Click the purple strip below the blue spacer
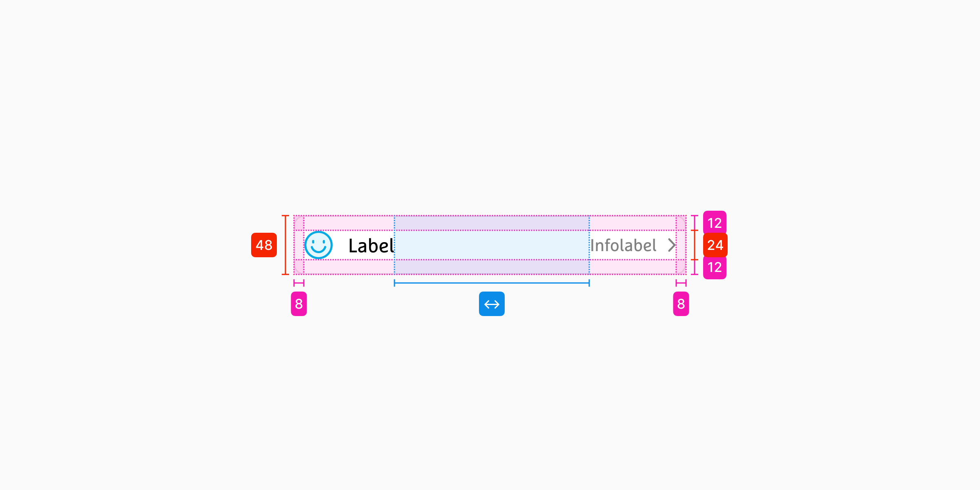The image size is (980, 490). [x=492, y=267]
